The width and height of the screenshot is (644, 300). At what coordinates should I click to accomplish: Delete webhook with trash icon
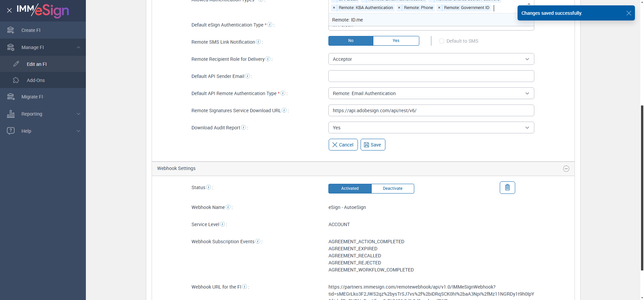(x=507, y=187)
